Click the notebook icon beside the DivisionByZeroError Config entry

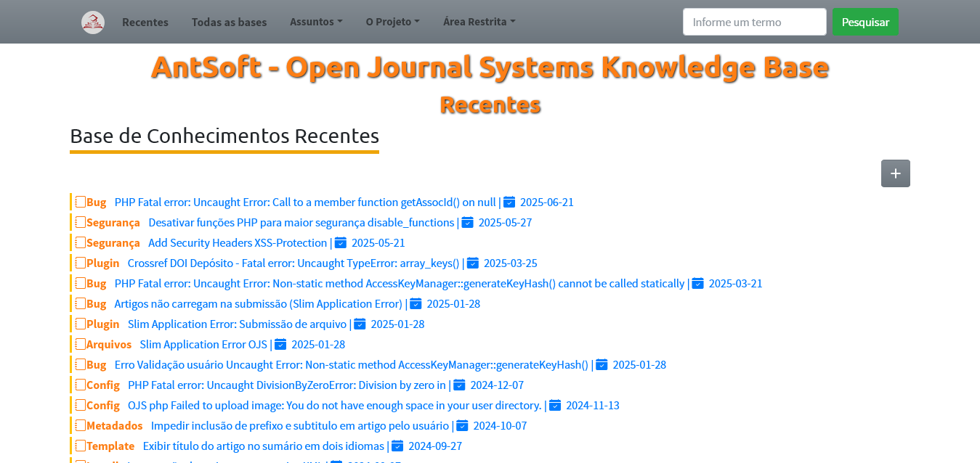click(x=81, y=385)
